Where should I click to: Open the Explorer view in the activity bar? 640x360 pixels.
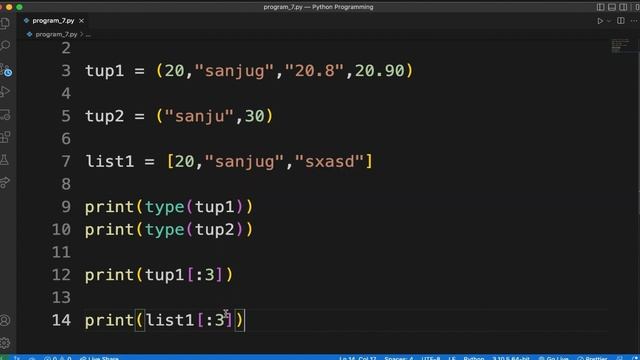click(x=5, y=23)
